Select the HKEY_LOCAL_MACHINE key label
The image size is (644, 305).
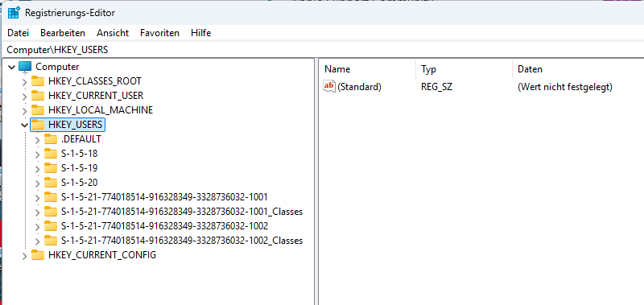pos(101,110)
